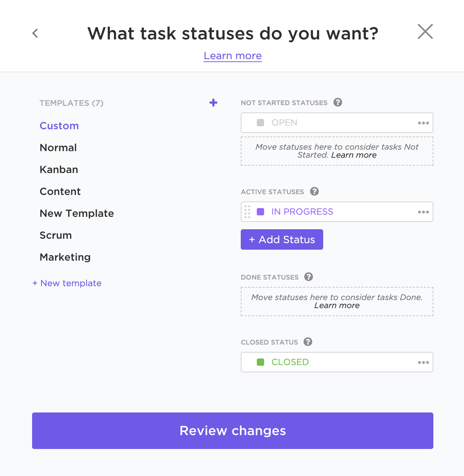
Task: Select the Kanban template
Action: [x=59, y=169]
